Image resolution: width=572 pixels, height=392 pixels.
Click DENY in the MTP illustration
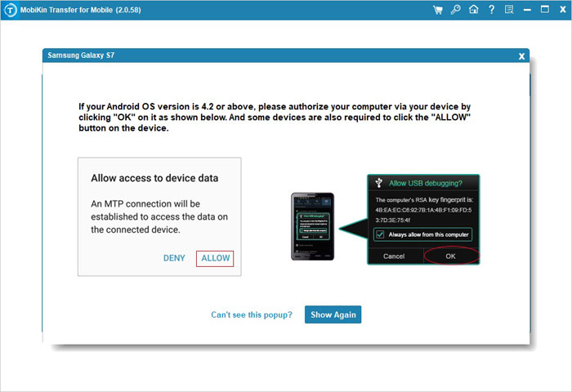pyautogui.click(x=174, y=258)
